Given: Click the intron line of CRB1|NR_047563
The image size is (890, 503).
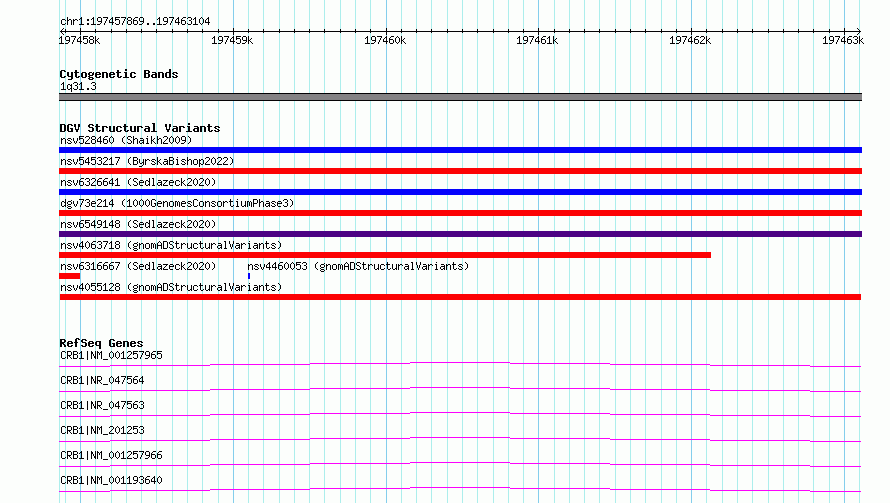Looking at the screenshot, I should (x=460, y=413).
